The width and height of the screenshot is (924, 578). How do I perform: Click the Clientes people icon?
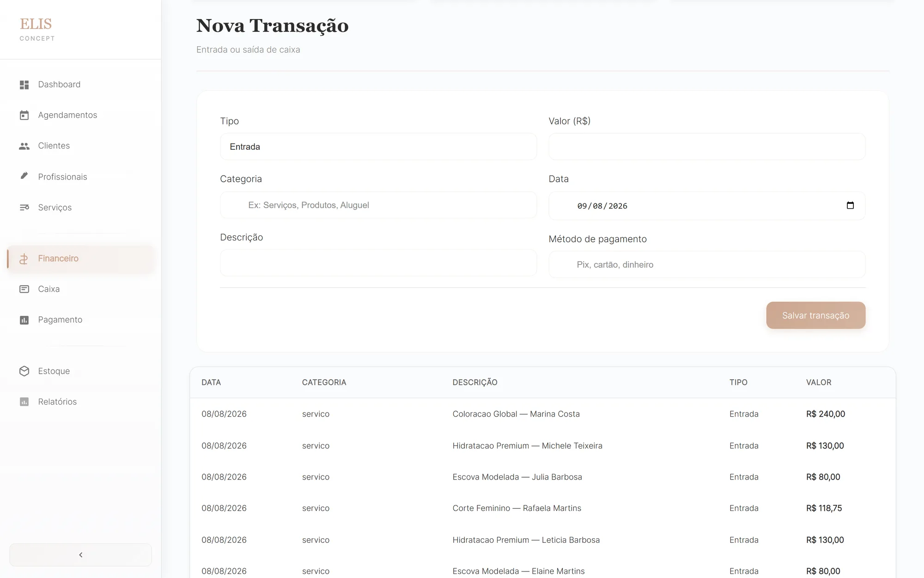(x=24, y=146)
